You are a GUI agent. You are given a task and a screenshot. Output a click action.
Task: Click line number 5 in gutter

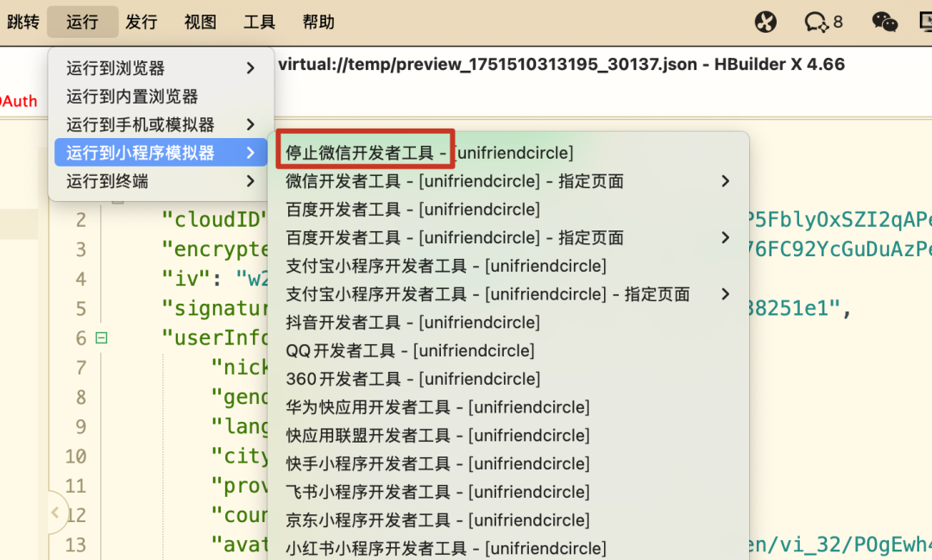(81, 309)
